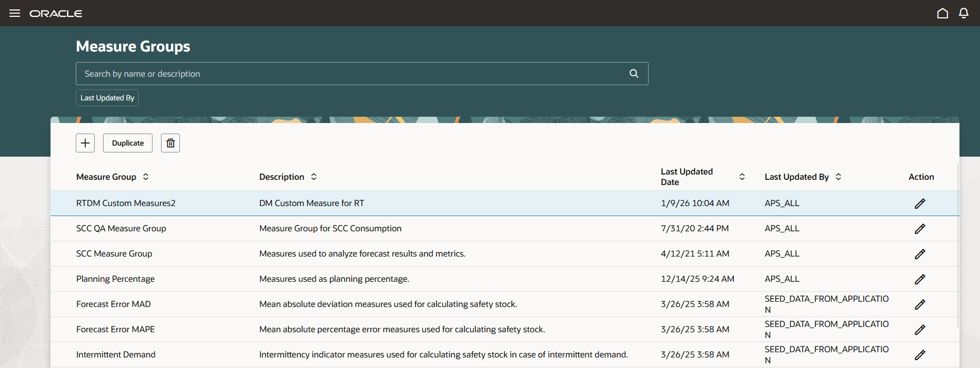Open the notifications bell
This screenshot has height=368, width=980.
pos(963,13)
